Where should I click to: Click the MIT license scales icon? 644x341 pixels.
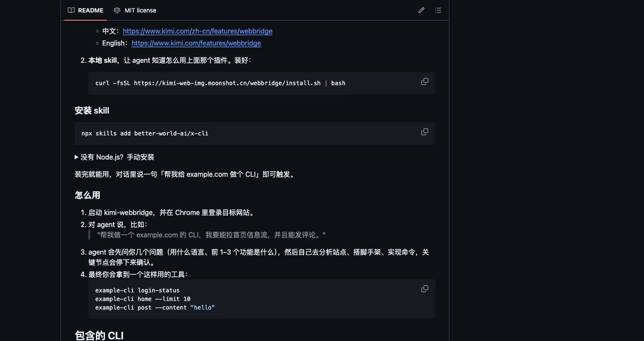117,10
